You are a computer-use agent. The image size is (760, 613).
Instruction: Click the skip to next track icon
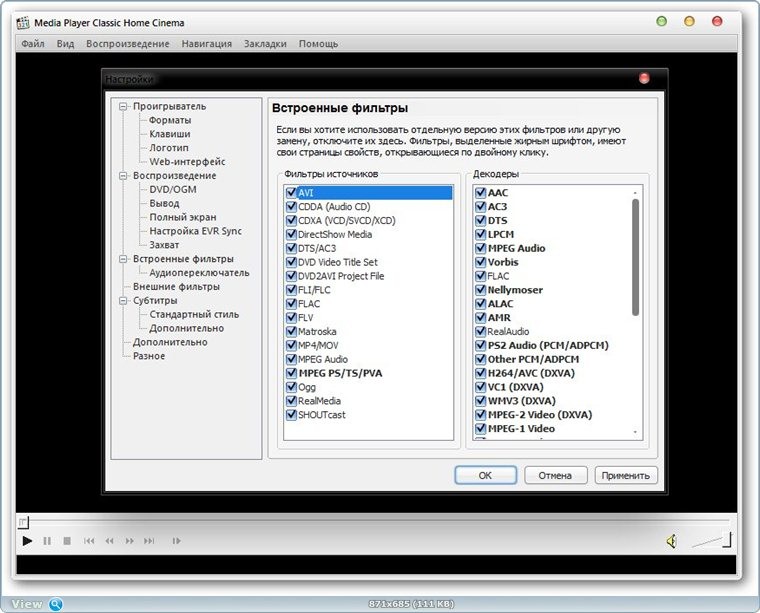(x=150, y=541)
